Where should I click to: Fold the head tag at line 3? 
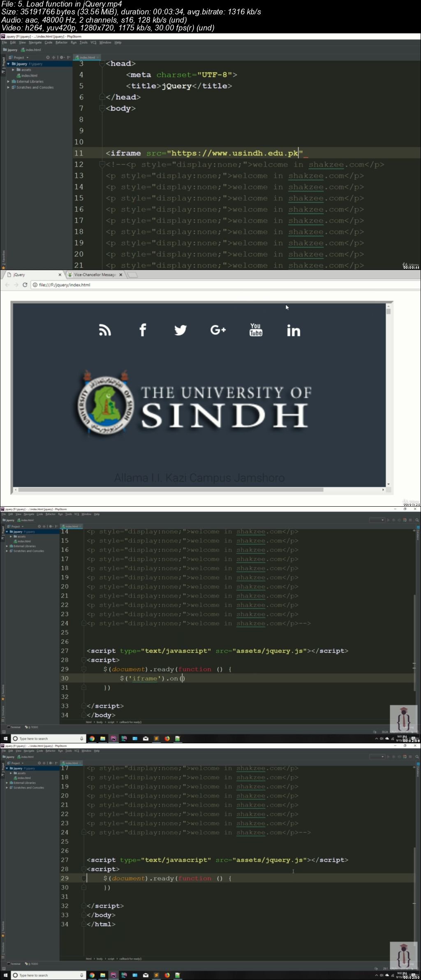pos(102,64)
